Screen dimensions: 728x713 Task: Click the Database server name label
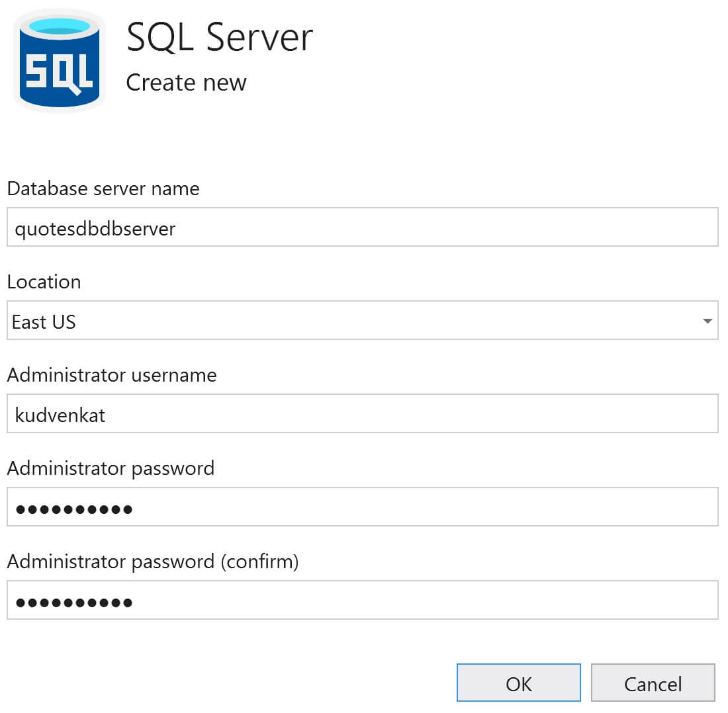tap(103, 189)
